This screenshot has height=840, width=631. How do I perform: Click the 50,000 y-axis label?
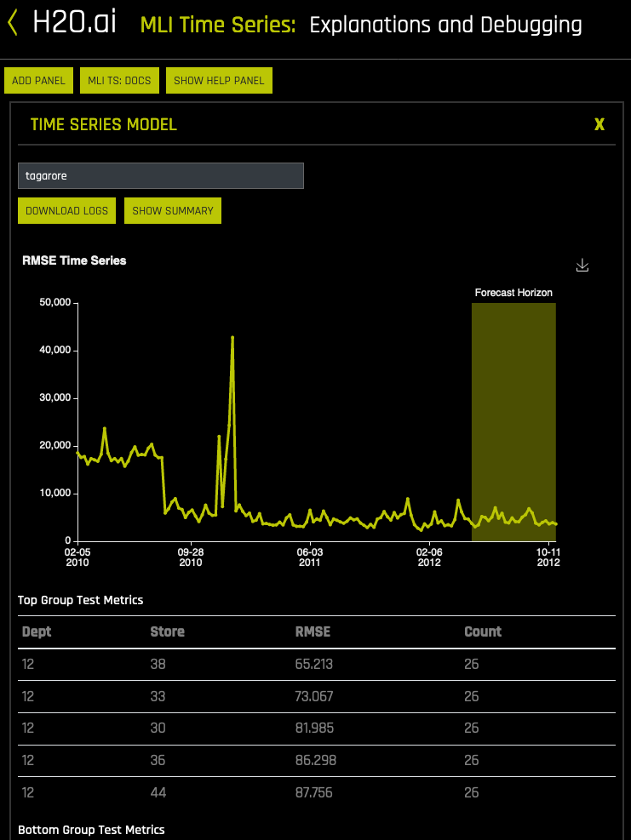coord(55,302)
